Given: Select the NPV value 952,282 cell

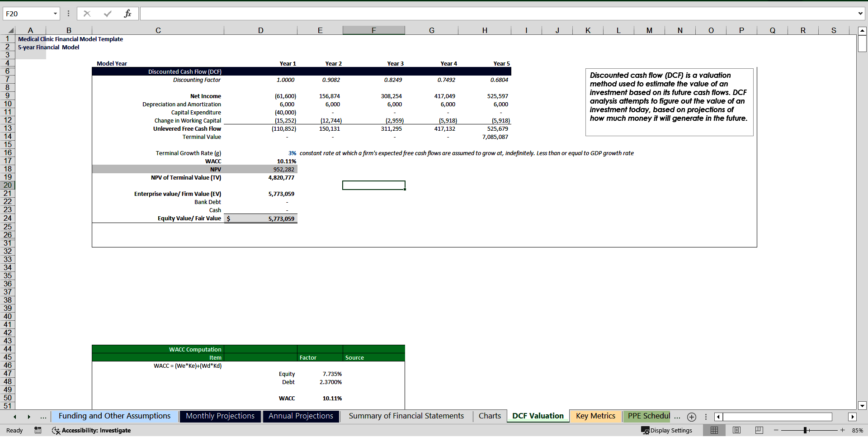Looking at the screenshot, I should [260, 169].
